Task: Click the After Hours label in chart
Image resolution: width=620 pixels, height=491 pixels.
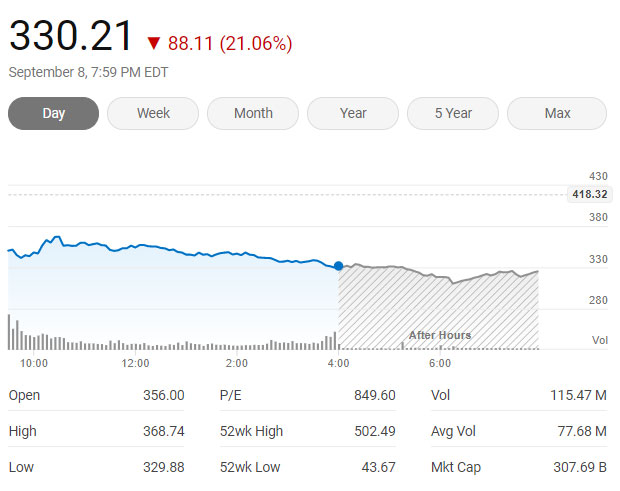Action: (439, 335)
